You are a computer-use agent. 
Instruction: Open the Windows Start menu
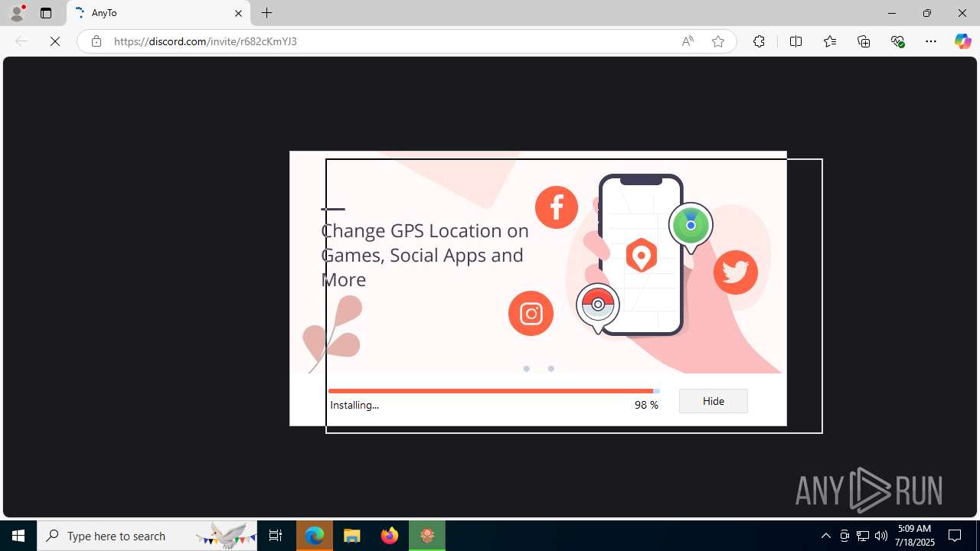(x=18, y=536)
